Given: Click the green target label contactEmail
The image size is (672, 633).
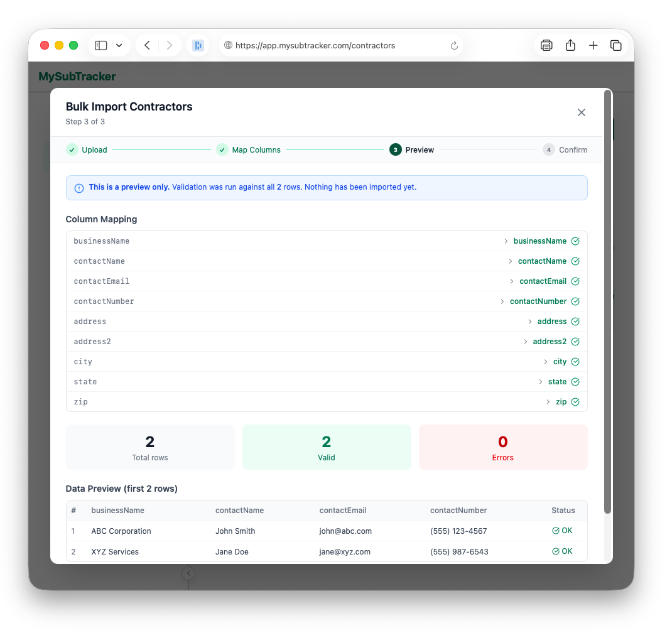Looking at the screenshot, I should [x=543, y=281].
